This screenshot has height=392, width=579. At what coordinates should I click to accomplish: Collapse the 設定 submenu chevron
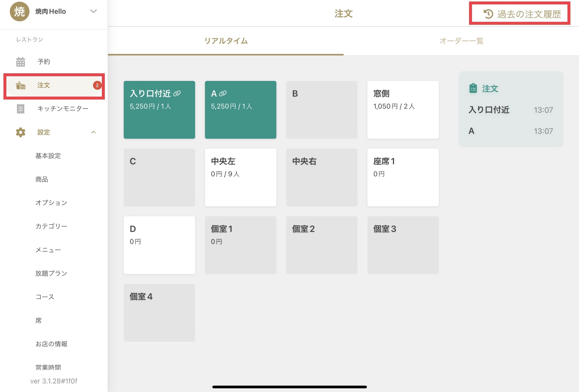pos(94,132)
